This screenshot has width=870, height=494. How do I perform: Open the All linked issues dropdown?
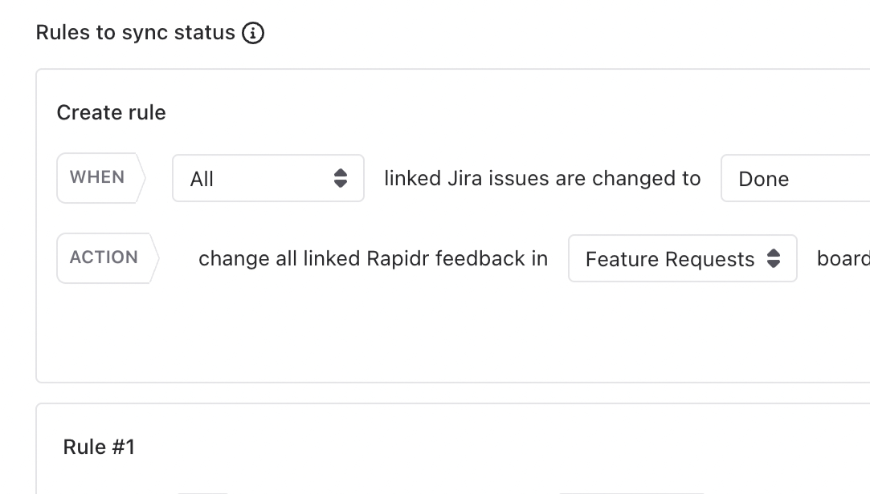click(x=268, y=179)
